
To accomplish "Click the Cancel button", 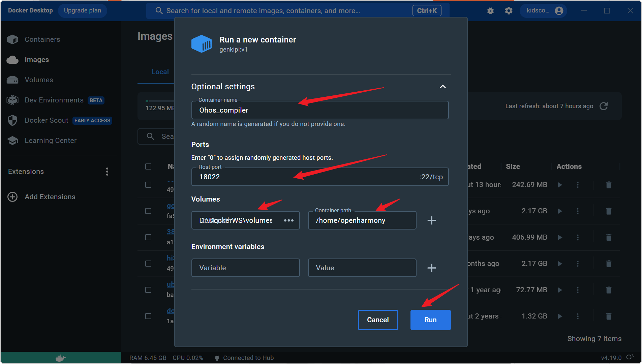I will coord(378,320).
